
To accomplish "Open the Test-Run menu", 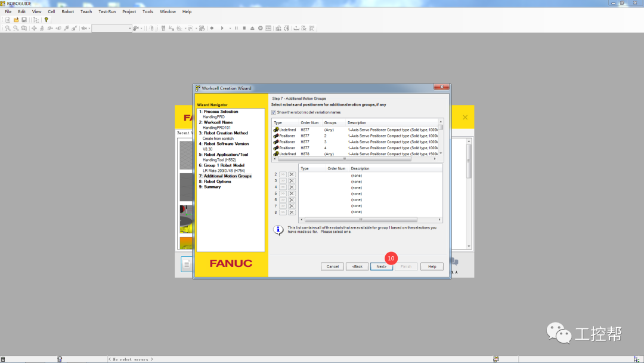I will (x=107, y=11).
